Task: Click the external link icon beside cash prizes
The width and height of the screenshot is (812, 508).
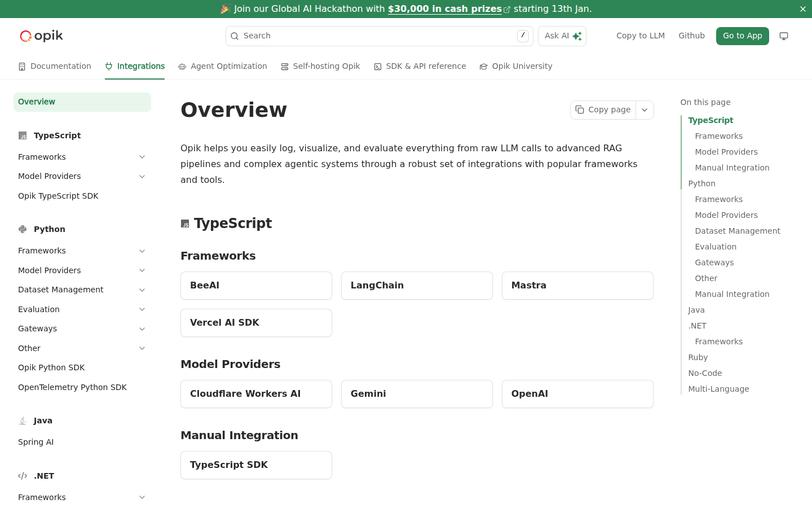Action: pos(507,10)
